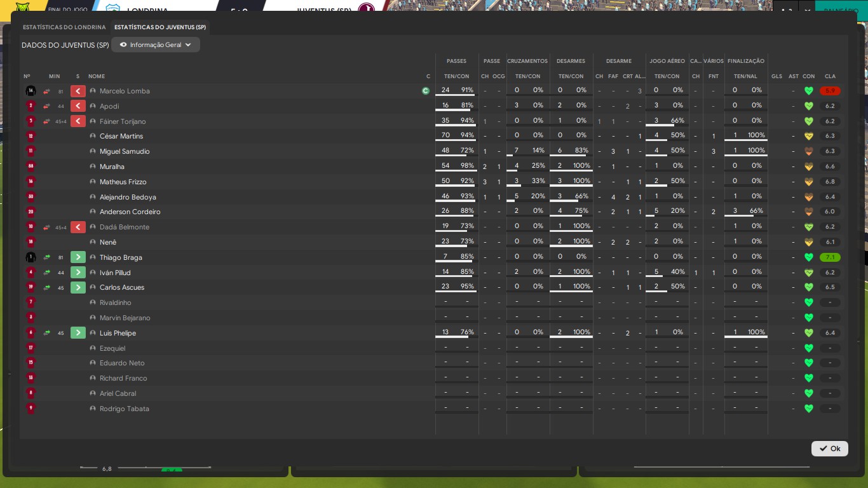Open player Richard Franco
868x488 pixels.
coord(123,378)
